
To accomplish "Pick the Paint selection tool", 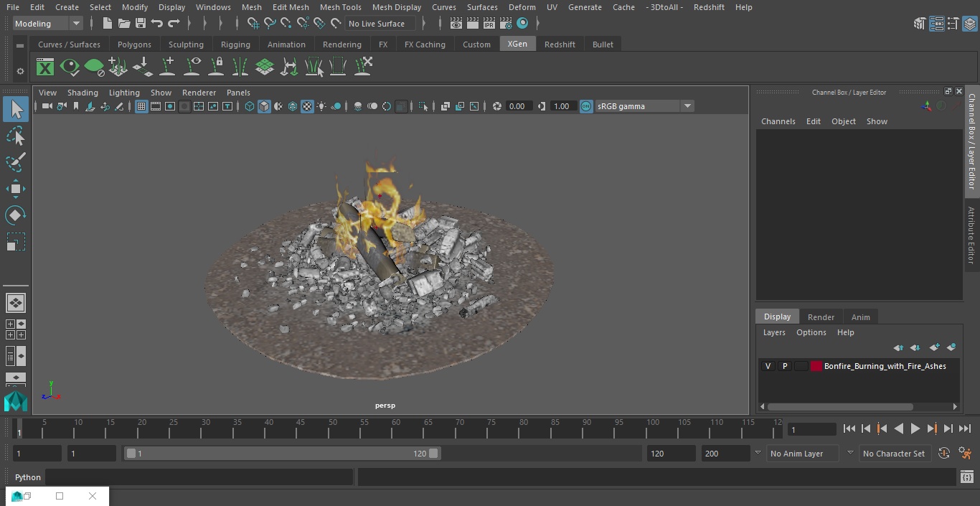I will pos(15,162).
